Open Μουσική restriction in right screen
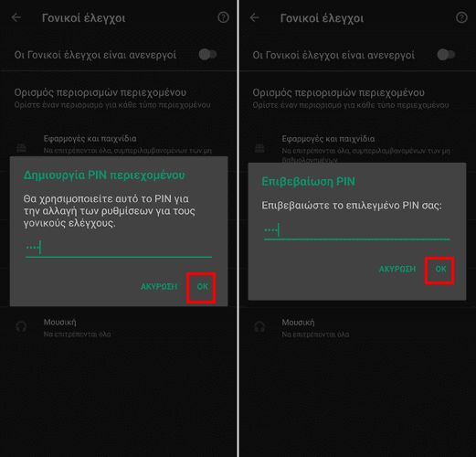Screen dimensions: 476x457 pyautogui.click(x=357, y=327)
